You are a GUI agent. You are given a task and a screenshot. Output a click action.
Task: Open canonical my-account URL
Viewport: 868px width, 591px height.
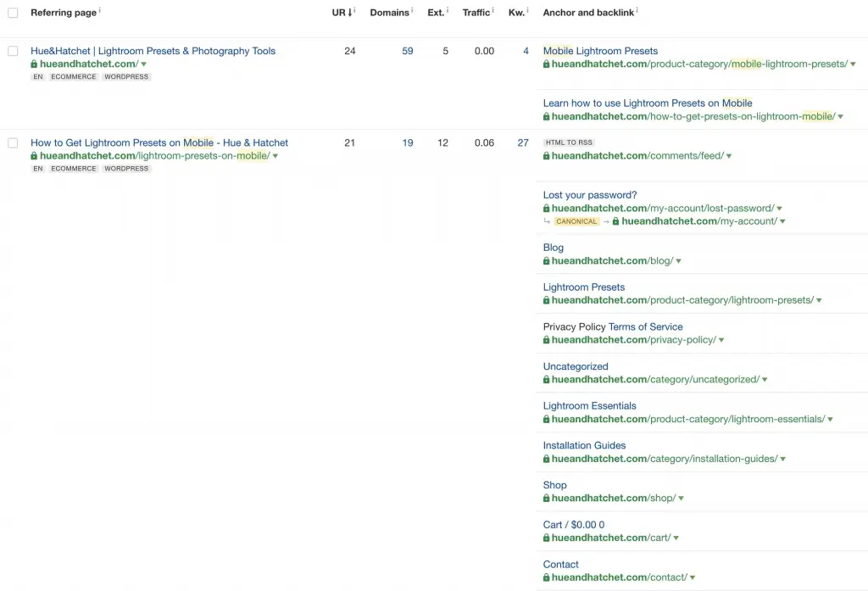tap(699, 221)
